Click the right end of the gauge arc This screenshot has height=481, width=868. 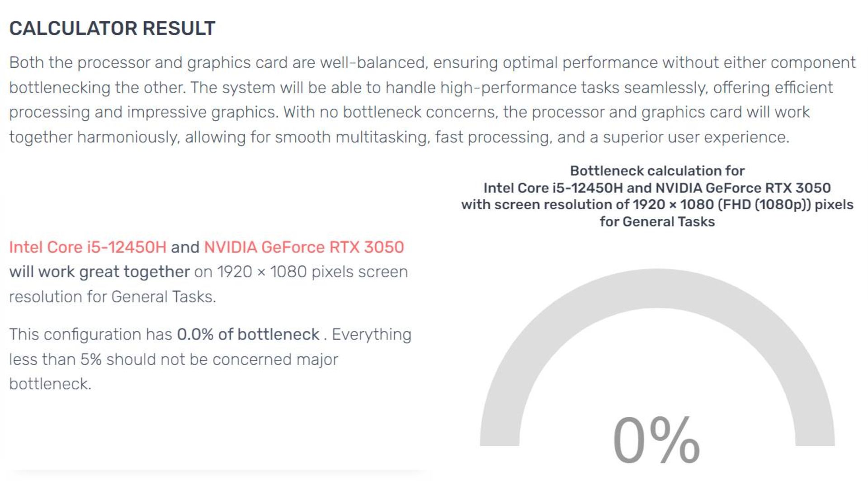[815, 434]
